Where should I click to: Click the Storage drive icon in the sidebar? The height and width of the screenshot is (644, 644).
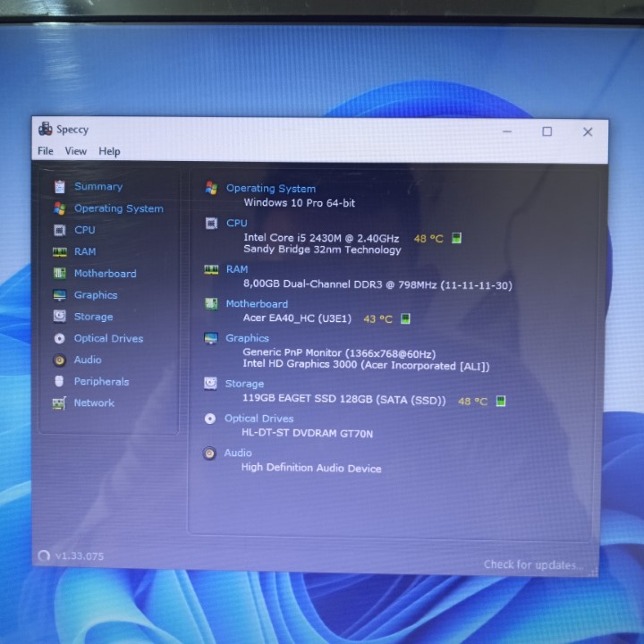[x=59, y=317]
